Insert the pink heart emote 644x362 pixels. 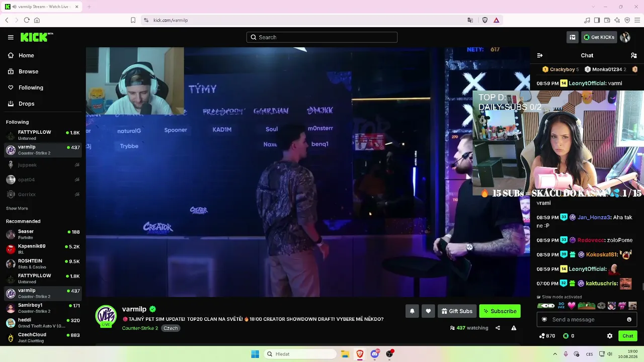coord(572,306)
